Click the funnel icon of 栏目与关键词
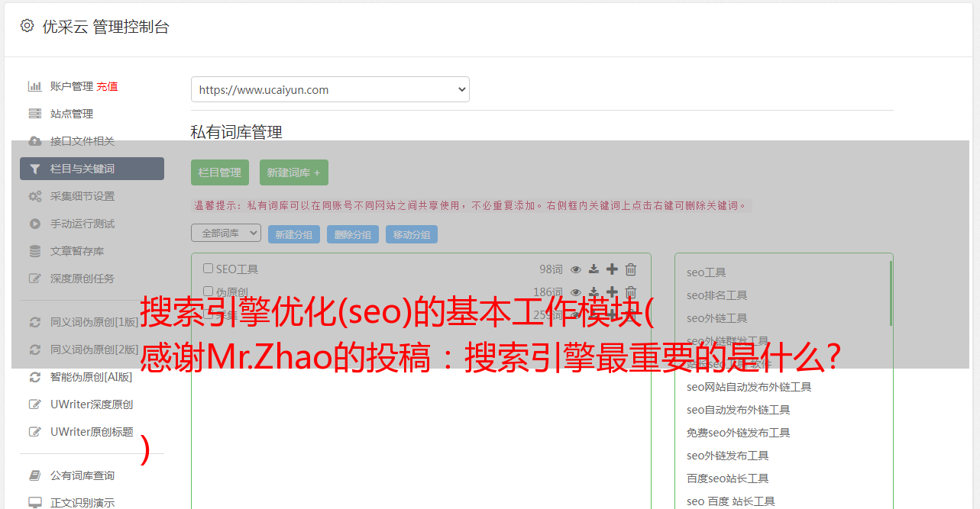 pos(34,169)
